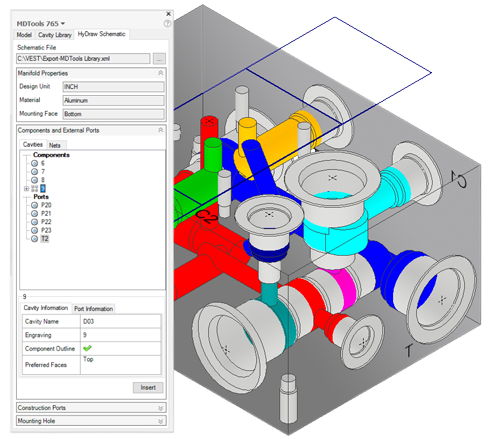
Task: Select component 8 icon in tree
Action: pos(34,180)
